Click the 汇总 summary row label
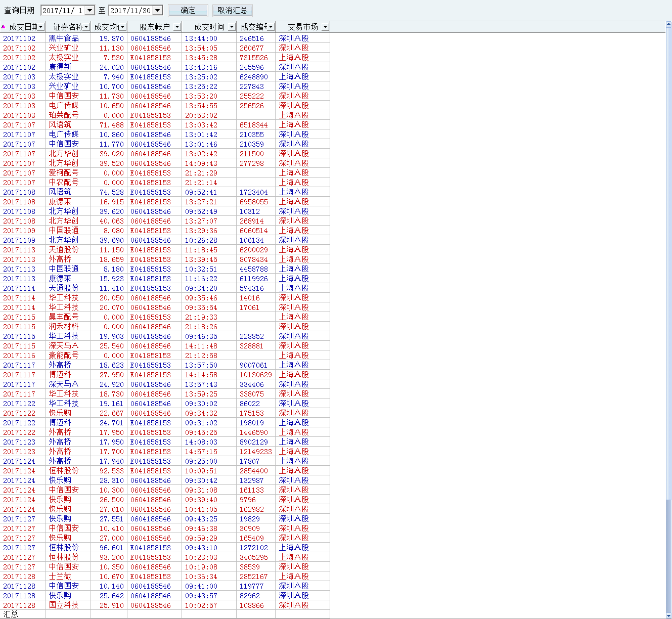Viewport: 672px width, 619px height. pos(11,614)
